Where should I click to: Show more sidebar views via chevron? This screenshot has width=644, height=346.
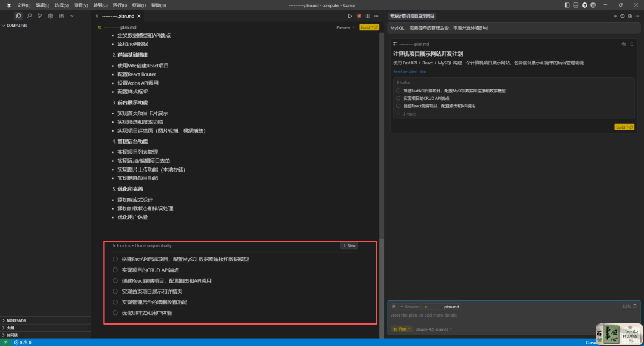(72, 16)
